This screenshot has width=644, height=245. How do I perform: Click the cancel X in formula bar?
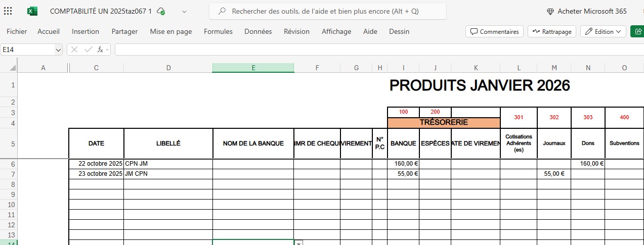click(74, 50)
